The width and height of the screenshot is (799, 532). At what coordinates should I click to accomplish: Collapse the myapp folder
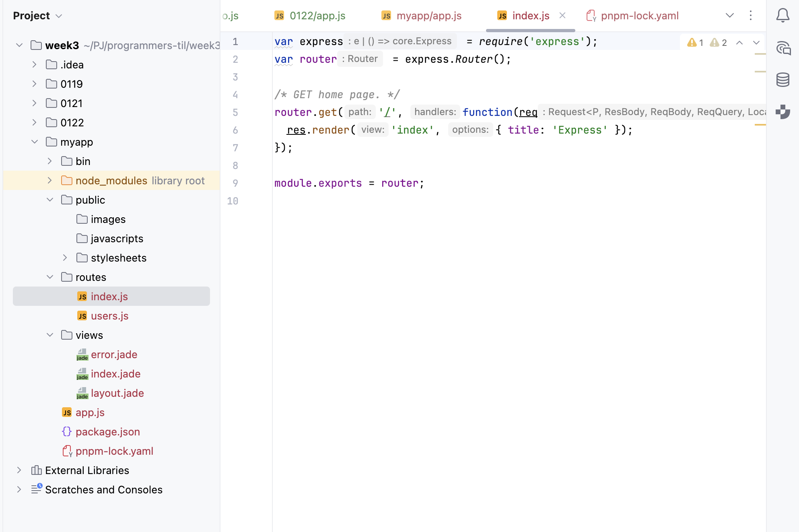pos(35,142)
